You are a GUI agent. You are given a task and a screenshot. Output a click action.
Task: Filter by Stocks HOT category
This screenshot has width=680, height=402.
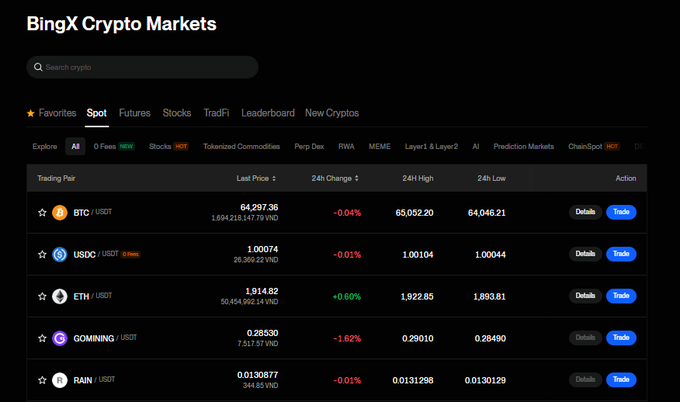coord(168,147)
